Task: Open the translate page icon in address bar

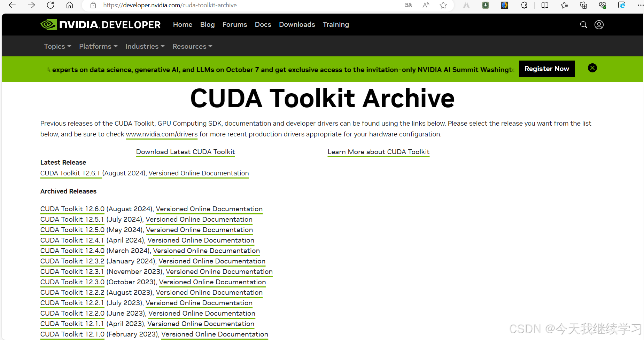Action: click(x=409, y=5)
